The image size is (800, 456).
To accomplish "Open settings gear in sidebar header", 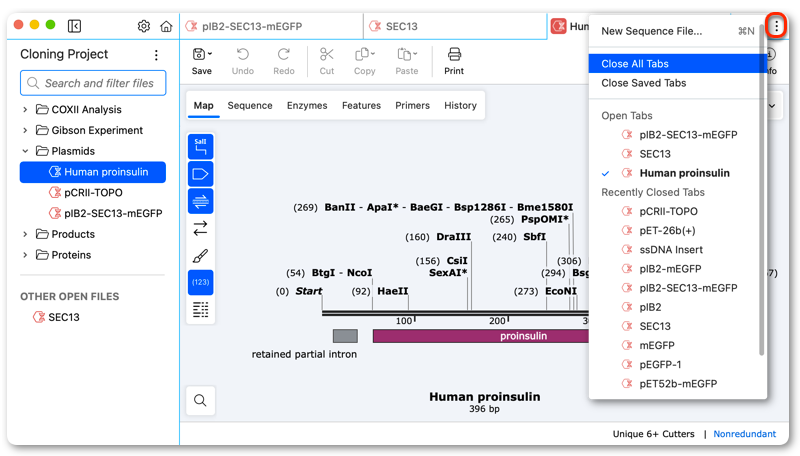I will click(144, 26).
